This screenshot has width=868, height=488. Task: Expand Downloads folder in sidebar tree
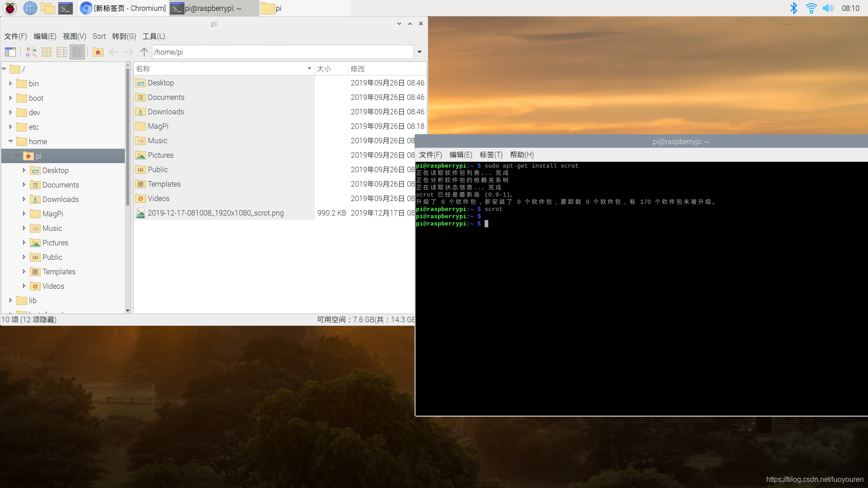click(x=24, y=199)
